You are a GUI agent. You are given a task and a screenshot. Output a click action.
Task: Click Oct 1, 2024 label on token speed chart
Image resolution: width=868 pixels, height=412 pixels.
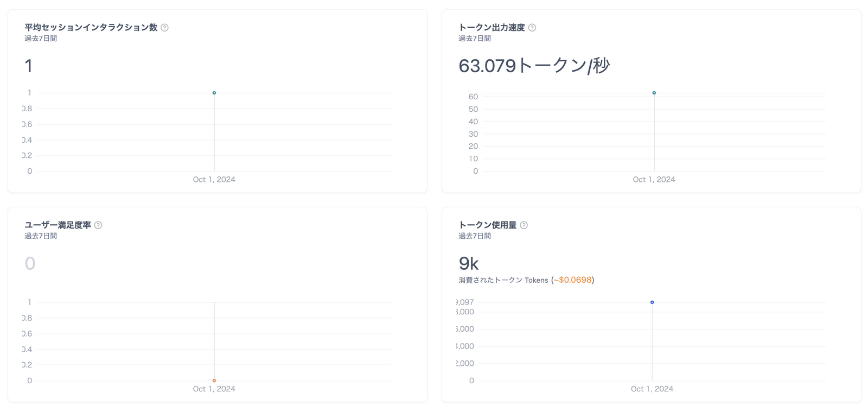click(654, 180)
